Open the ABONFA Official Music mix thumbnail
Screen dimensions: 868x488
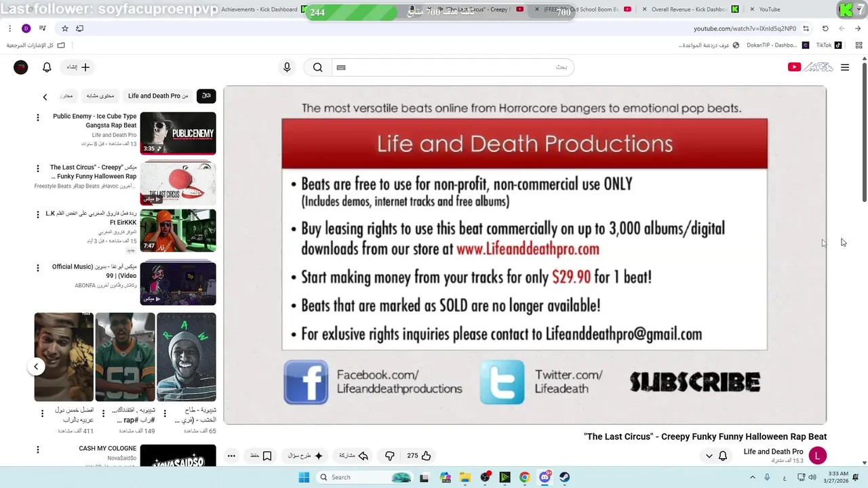point(178,283)
